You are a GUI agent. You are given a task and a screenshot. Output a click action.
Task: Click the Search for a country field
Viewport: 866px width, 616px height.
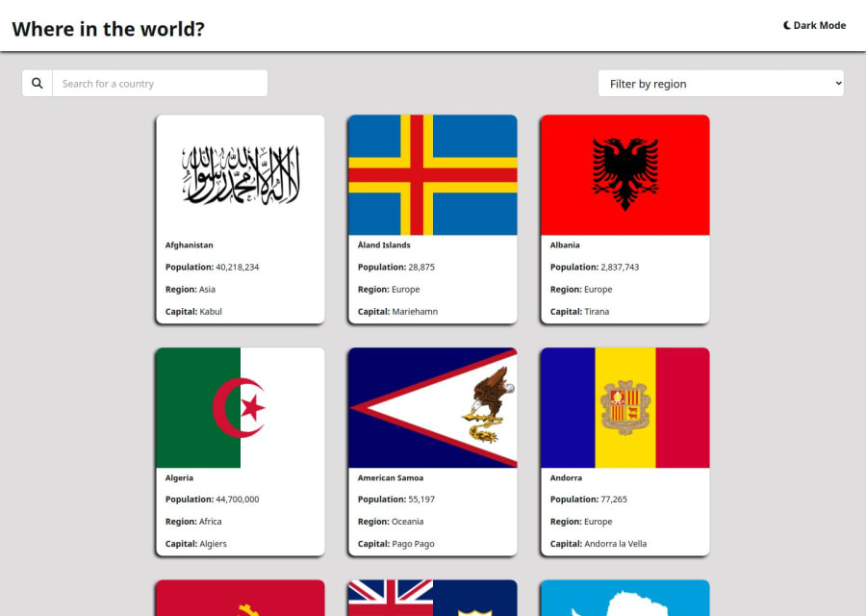click(x=160, y=84)
